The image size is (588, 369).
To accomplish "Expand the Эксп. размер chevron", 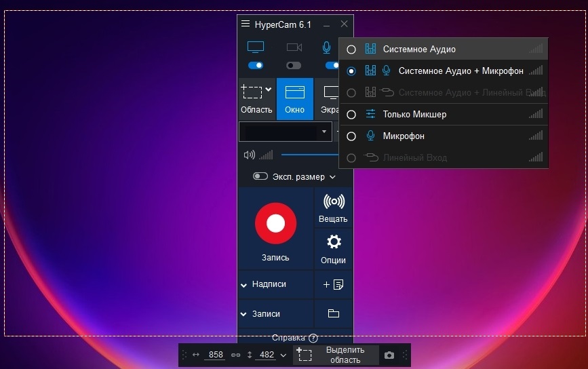I will coord(332,177).
